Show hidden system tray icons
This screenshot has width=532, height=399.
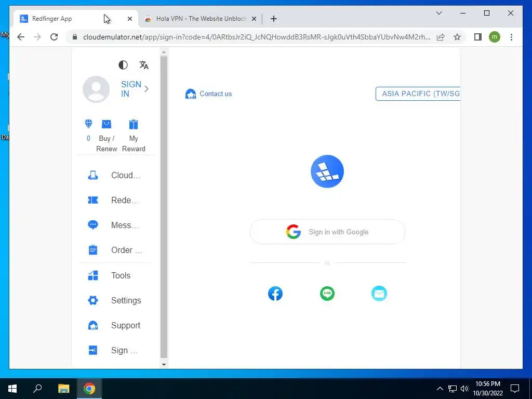coord(440,389)
